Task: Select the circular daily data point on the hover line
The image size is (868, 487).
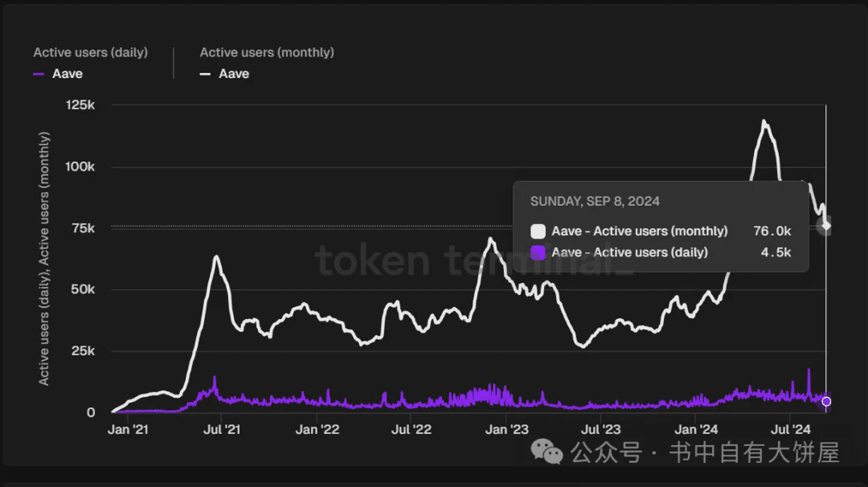Action: coord(826,401)
